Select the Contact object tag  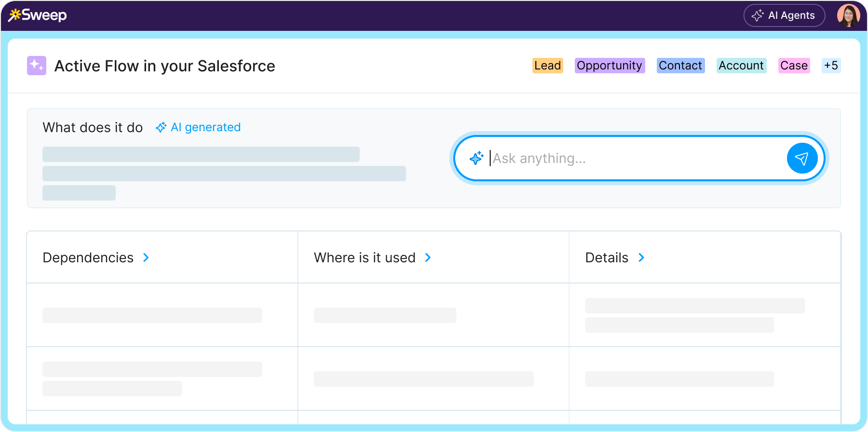click(x=680, y=66)
